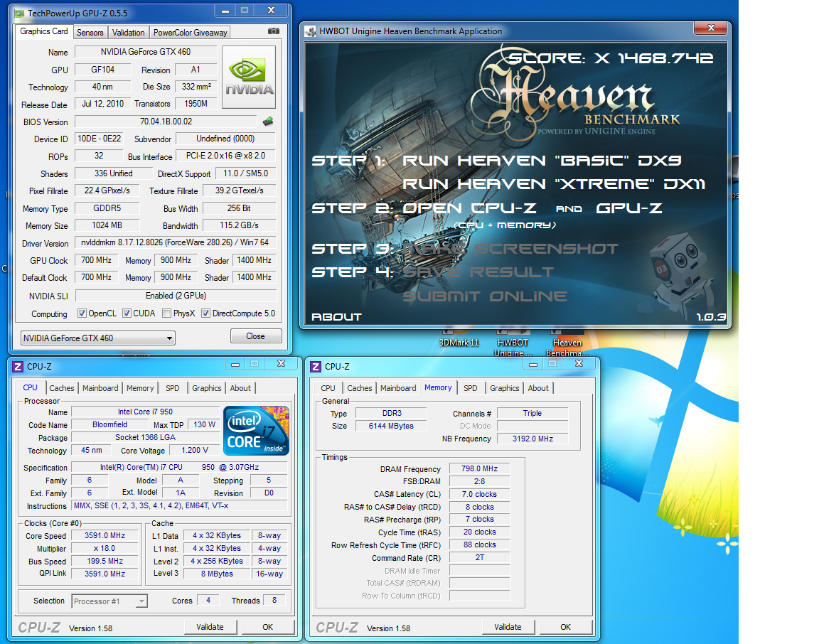Click the BIOS save chip icon
The width and height of the screenshot is (819, 644).
[x=268, y=122]
